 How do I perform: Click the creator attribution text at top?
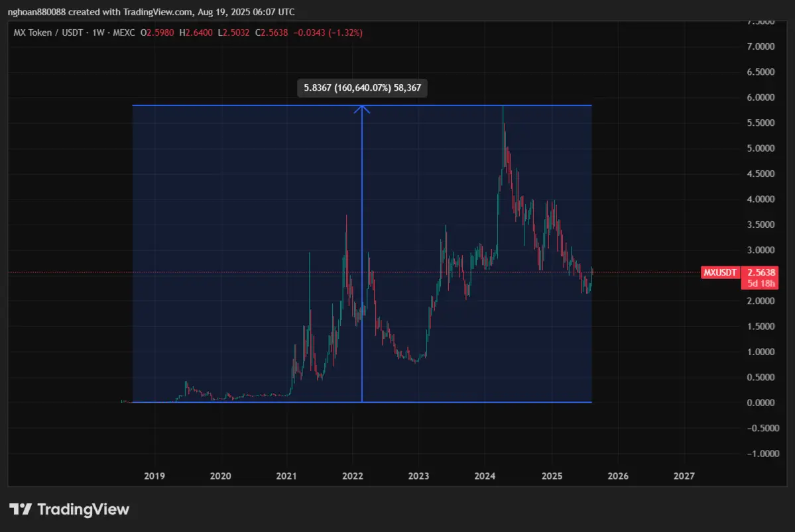(x=152, y=12)
